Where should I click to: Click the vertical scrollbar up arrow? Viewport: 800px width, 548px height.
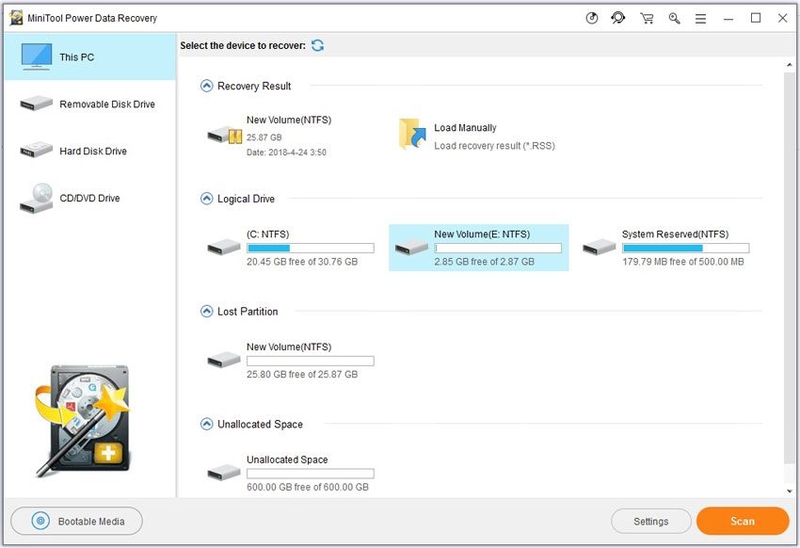tap(789, 65)
